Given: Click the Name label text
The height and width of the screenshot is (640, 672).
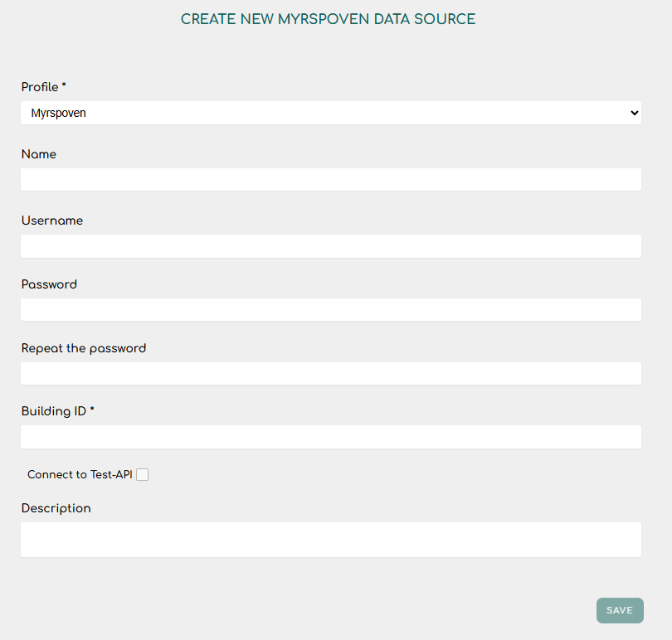Looking at the screenshot, I should [x=39, y=154].
